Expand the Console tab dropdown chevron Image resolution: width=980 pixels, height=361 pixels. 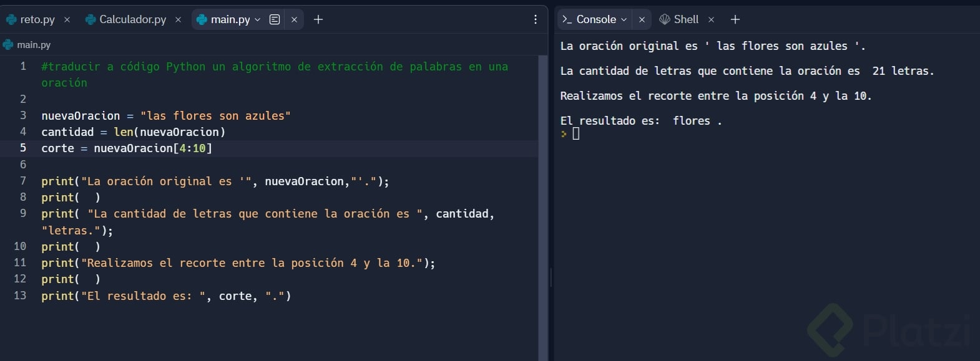point(624,20)
